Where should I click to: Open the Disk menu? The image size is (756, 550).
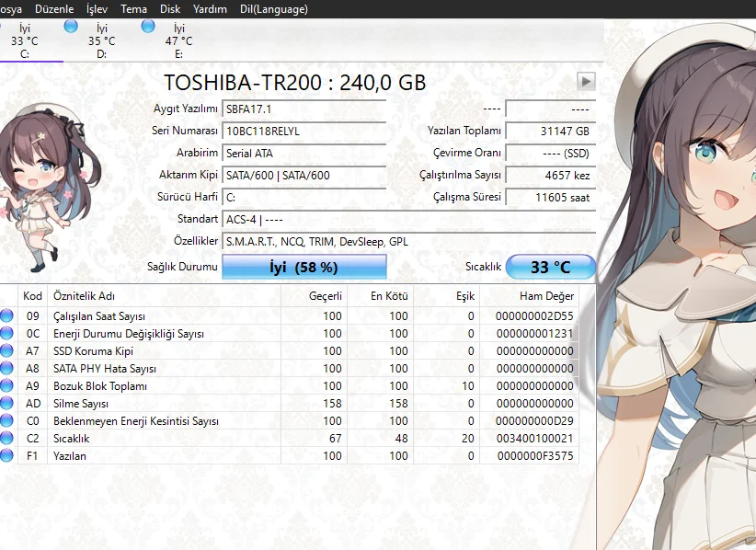pos(170,9)
